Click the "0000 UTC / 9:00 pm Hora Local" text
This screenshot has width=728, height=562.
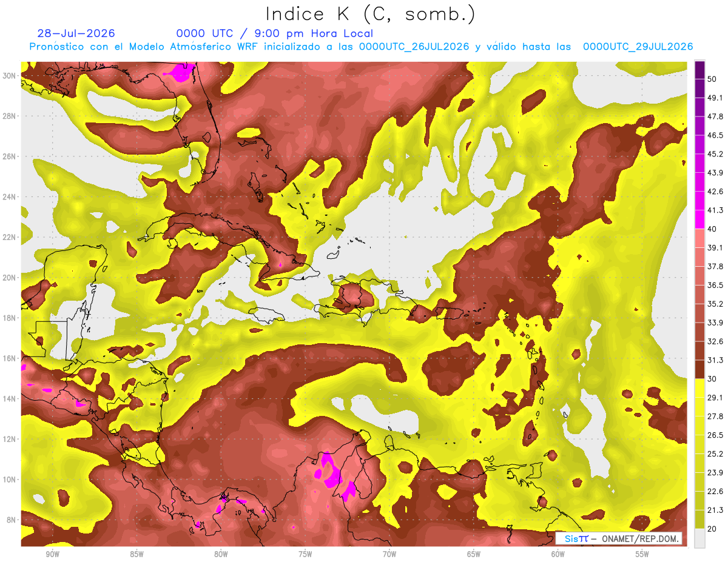pyautogui.click(x=274, y=33)
